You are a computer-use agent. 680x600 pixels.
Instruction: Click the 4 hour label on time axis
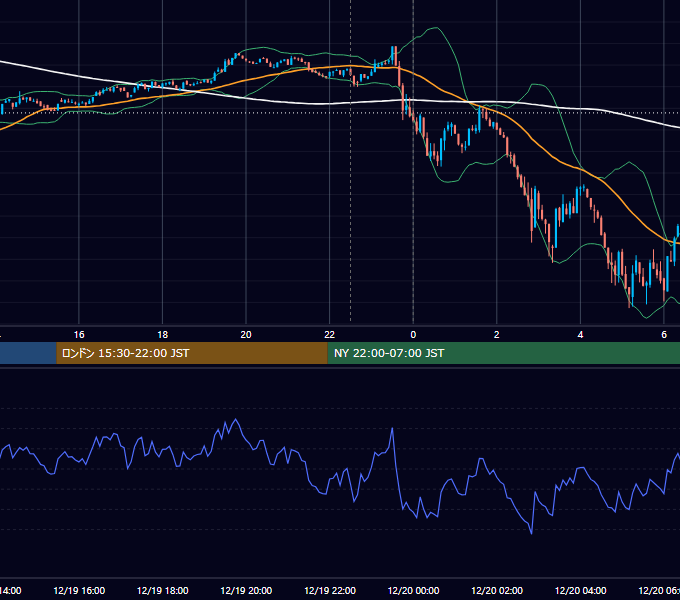pyautogui.click(x=580, y=335)
